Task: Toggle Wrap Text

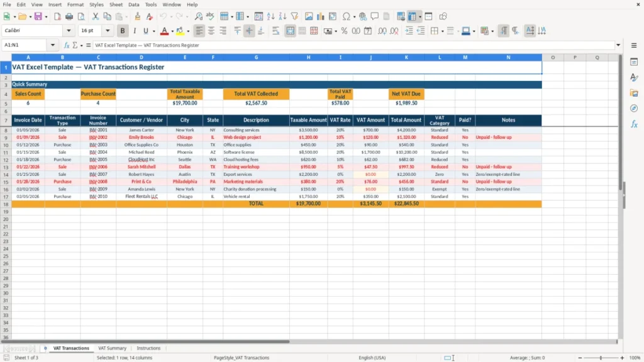Action: click(275, 31)
